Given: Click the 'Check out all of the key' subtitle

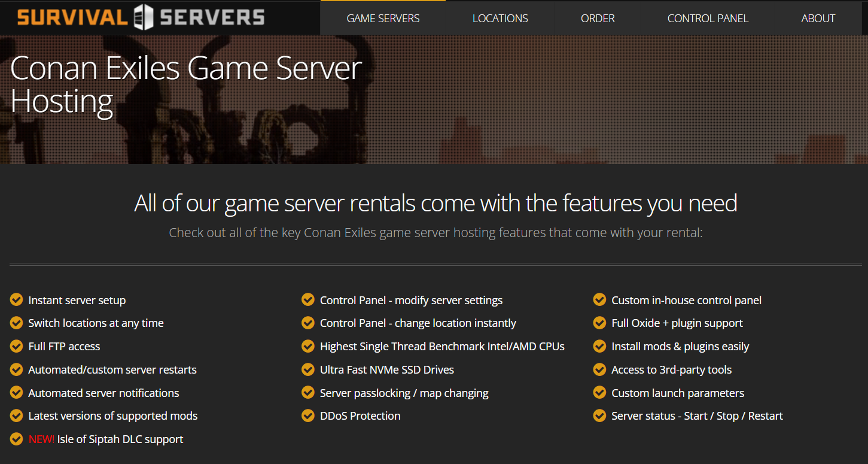Looking at the screenshot, I should (x=435, y=232).
